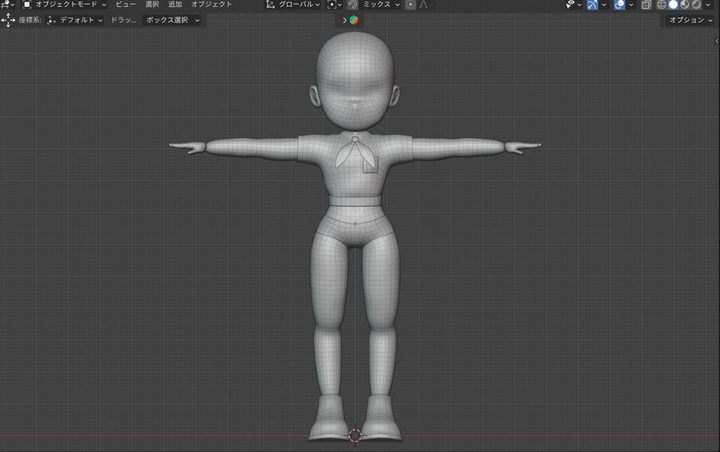Switch to rendered viewport shading
This screenshot has width=720, height=452.
point(696,5)
